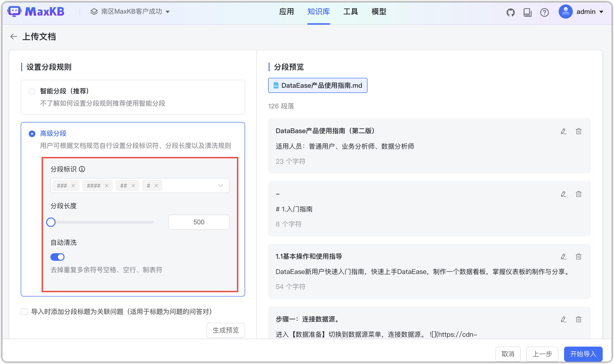Click the 开始导入 button
The height and width of the screenshot is (364, 614).
[x=583, y=354]
